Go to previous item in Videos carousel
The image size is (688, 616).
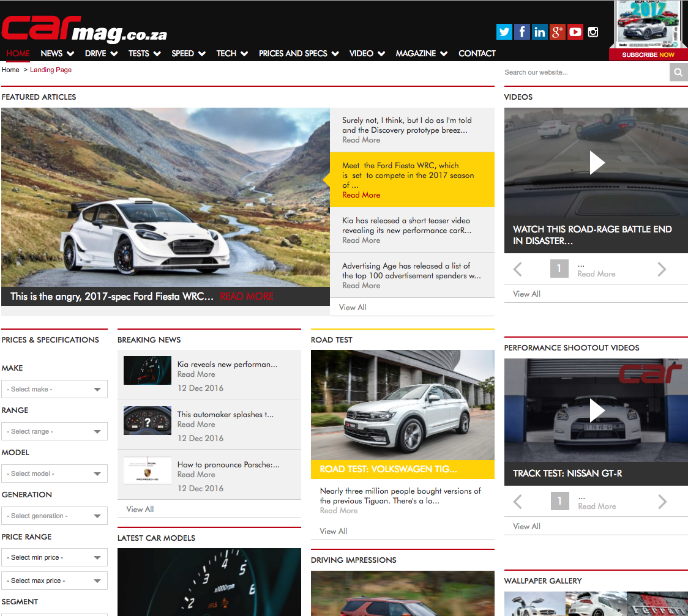pos(518,269)
